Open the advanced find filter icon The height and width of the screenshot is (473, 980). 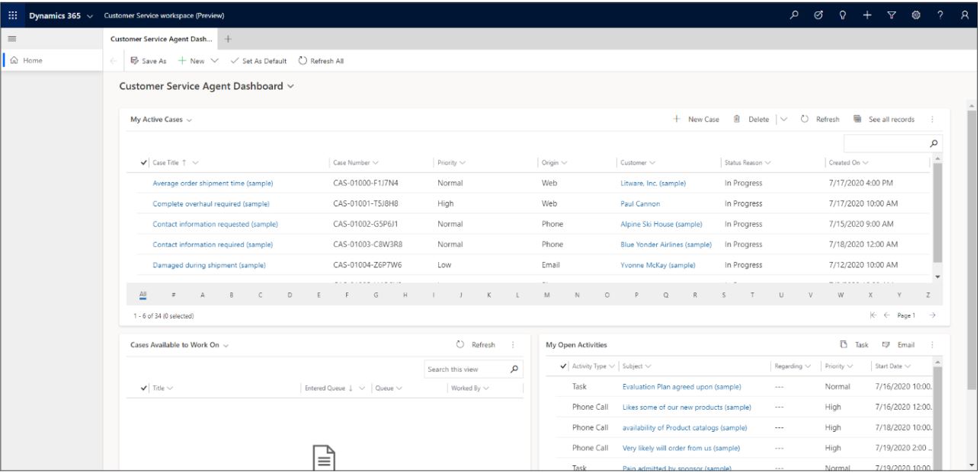coord(892,14)
